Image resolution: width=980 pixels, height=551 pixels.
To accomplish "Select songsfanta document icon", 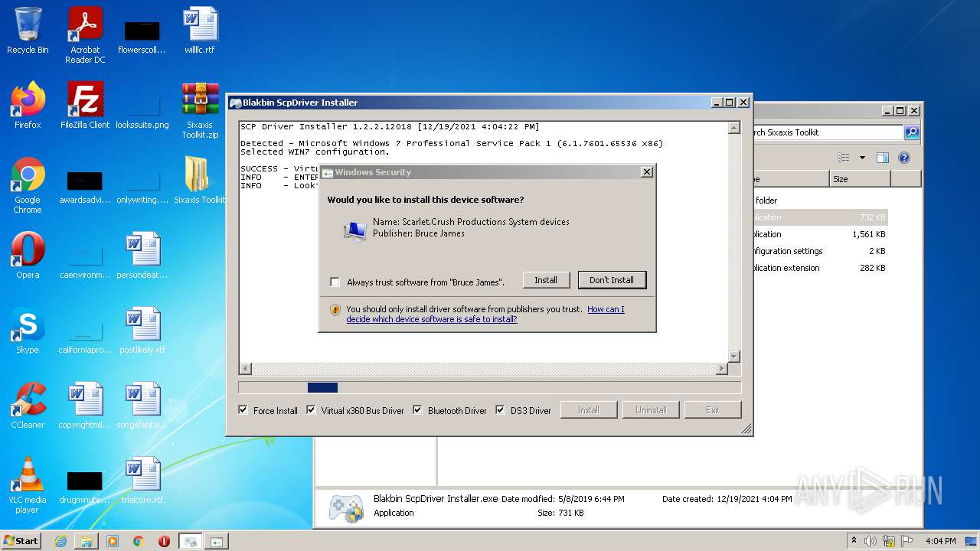I will point(142,406).
